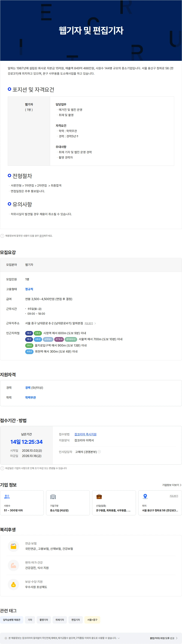
Task: Click the 웹기자 및 편집기자 banner title
Action: click(91, 30)
